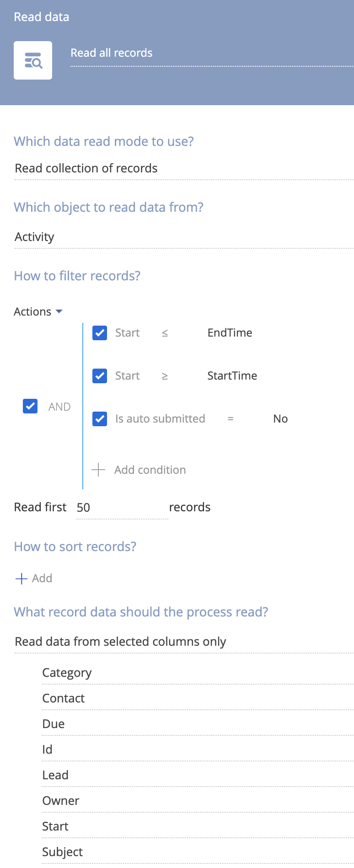The height and width of the screenshot is (868, 354).
Task: Toggle the Is auto submitted condition checkbox
Action: (100, 419)
